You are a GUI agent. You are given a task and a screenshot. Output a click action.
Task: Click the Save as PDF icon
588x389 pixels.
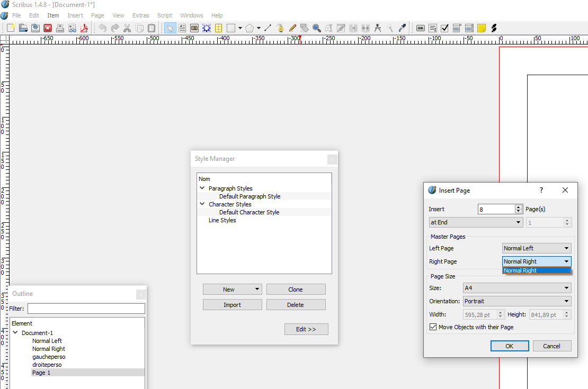(x=84, y=28)
